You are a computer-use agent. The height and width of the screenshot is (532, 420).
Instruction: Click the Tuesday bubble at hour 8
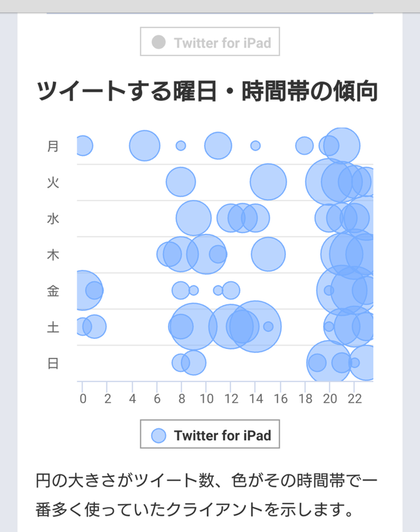(x=181, y=182)
